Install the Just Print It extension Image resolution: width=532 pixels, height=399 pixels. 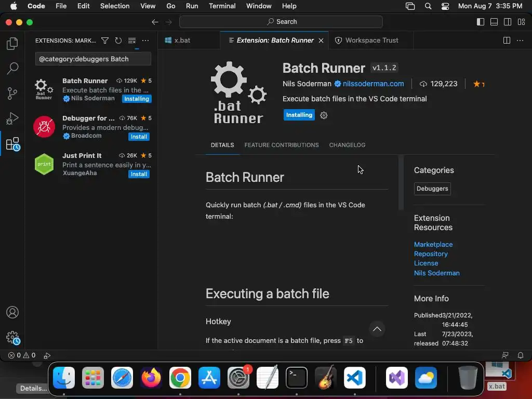(139, 174)
